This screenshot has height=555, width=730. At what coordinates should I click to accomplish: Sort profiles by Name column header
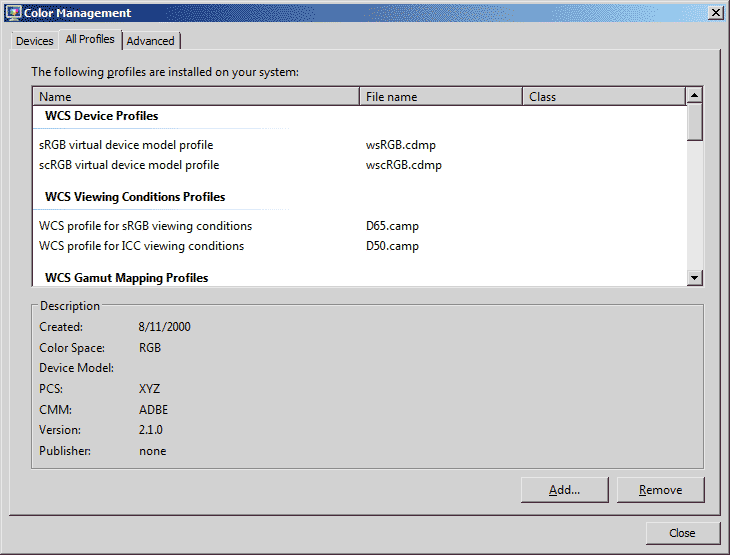pos(196,96)
